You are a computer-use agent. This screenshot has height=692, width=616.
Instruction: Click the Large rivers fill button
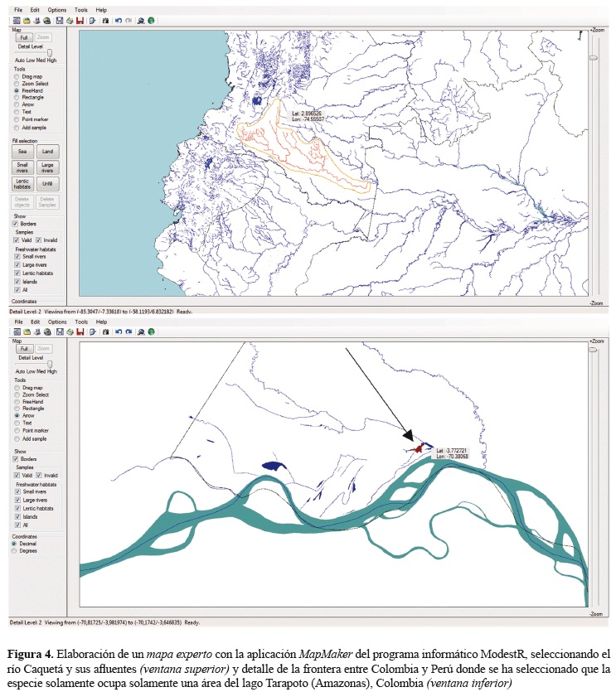pos(48,167)
